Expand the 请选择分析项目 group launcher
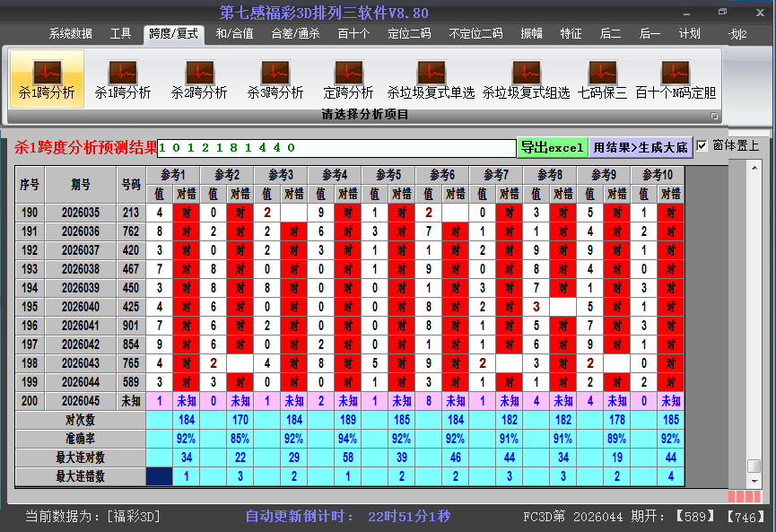The width and height of the screenshot is (776, 532). click(x=715, y=116)
